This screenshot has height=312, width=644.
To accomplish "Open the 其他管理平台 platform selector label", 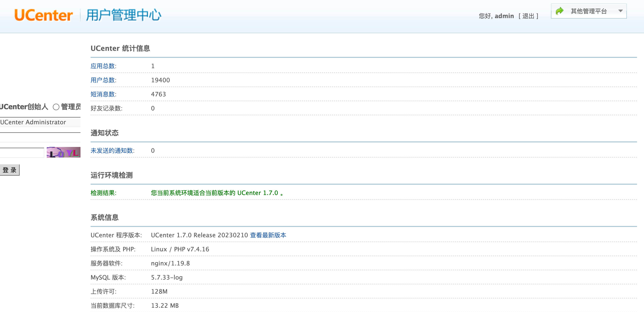I will [589, 11].
